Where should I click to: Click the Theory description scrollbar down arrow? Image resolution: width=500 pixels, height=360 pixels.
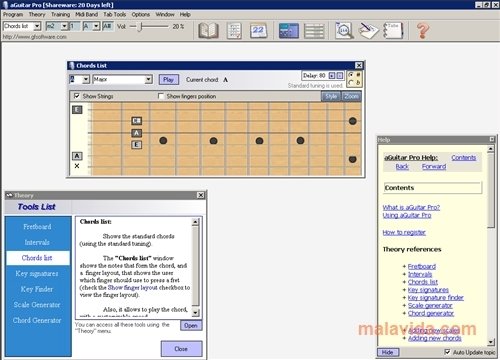point(196,313)
